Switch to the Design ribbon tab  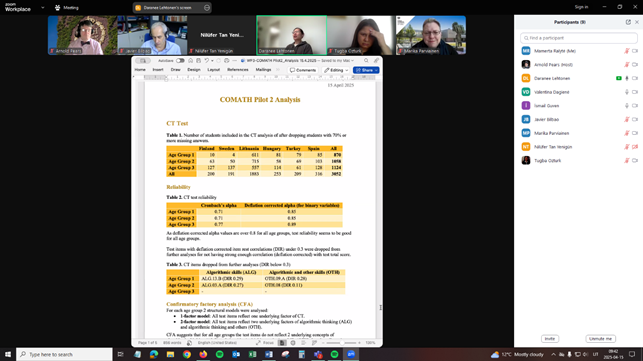click(x=194, y=70)
